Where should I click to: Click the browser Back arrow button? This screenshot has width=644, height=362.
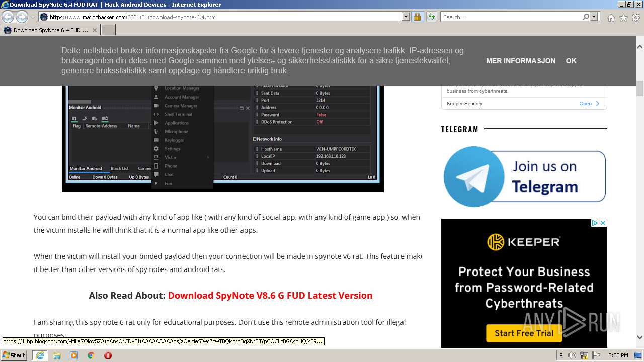[8, 17]
